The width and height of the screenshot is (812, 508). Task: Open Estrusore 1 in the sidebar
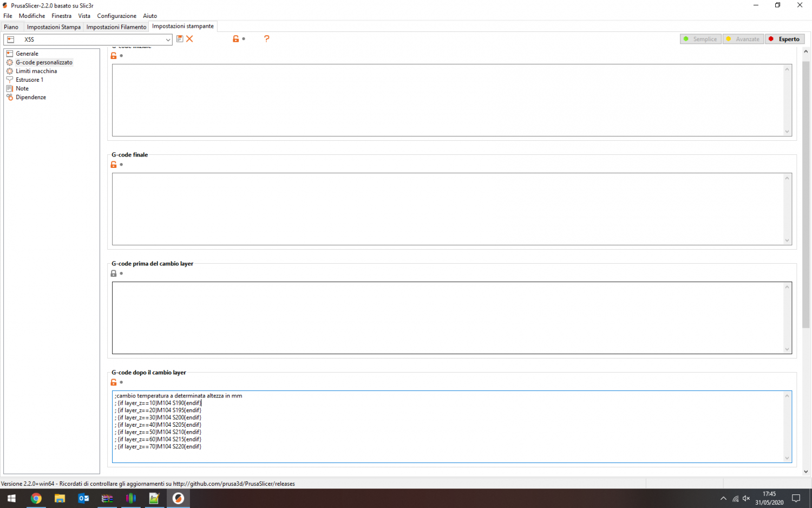29,80
